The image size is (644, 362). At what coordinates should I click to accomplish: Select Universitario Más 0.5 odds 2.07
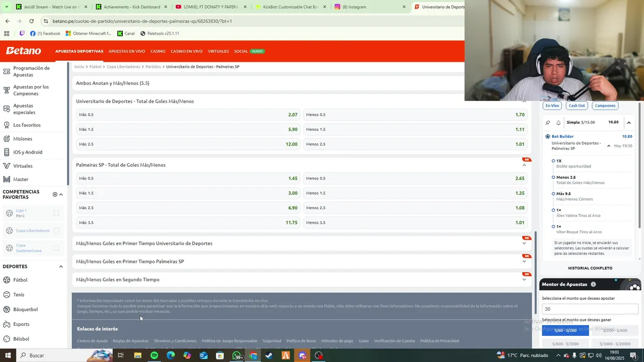[188, 115]
